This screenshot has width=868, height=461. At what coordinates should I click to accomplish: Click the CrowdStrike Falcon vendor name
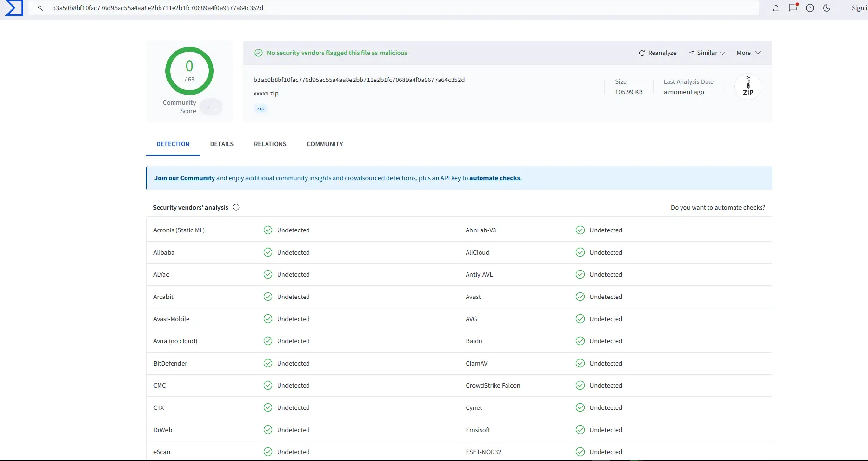pyautogui.click(x=493, y=386)
